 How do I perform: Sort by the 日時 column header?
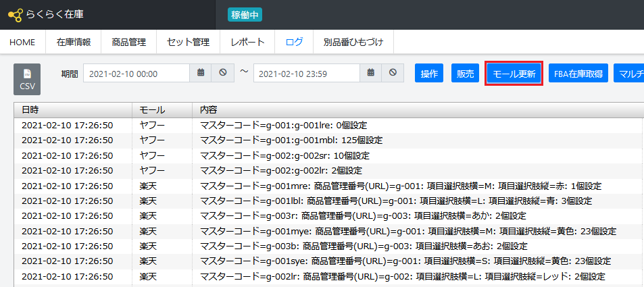tap(73, 109)
